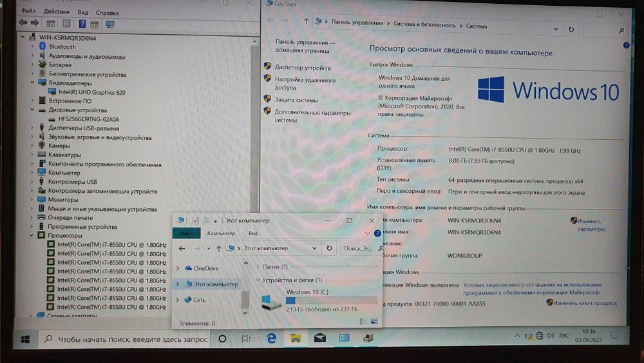Collapse the Дисковые устройства node
644x363 pixels.
click(32, 110)
